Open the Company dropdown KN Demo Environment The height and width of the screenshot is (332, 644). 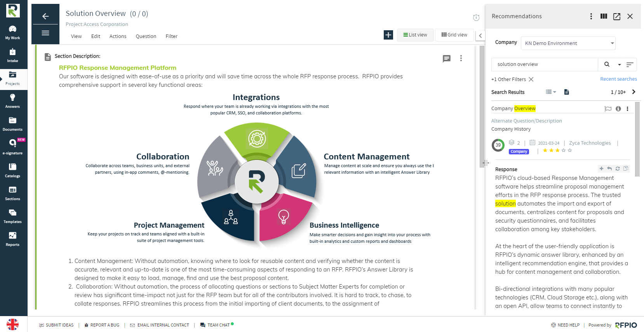(x=568, y=43)
